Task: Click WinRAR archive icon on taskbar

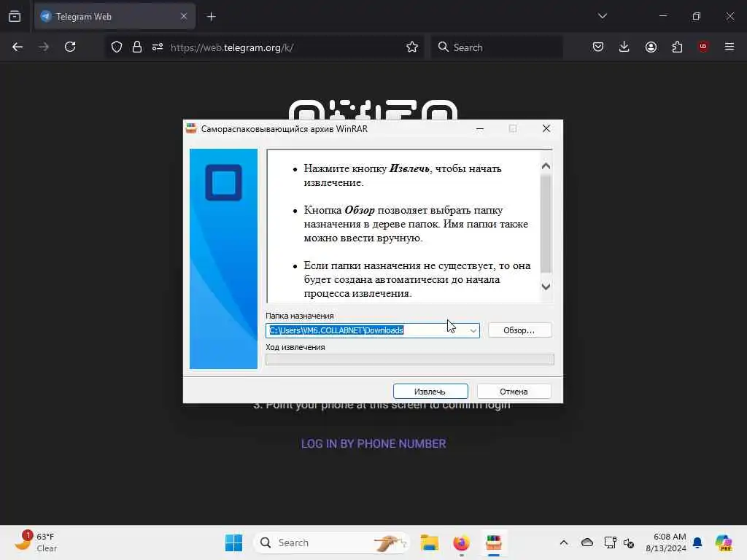Action: tap(494, 542)
